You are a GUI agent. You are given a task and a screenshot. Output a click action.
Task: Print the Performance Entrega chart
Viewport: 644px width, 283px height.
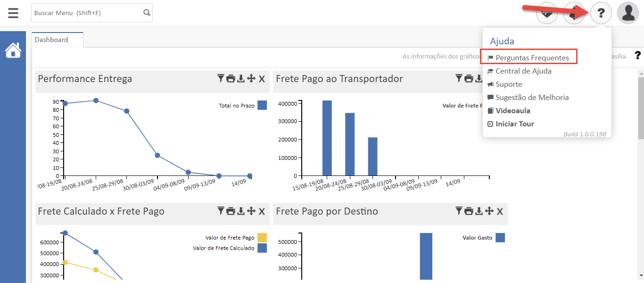click(231, 79)
